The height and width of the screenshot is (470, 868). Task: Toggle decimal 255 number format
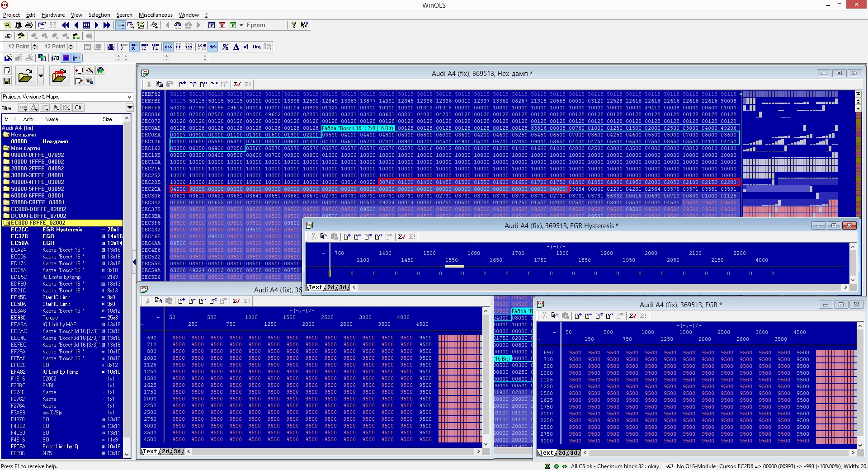tap(168, 47)
